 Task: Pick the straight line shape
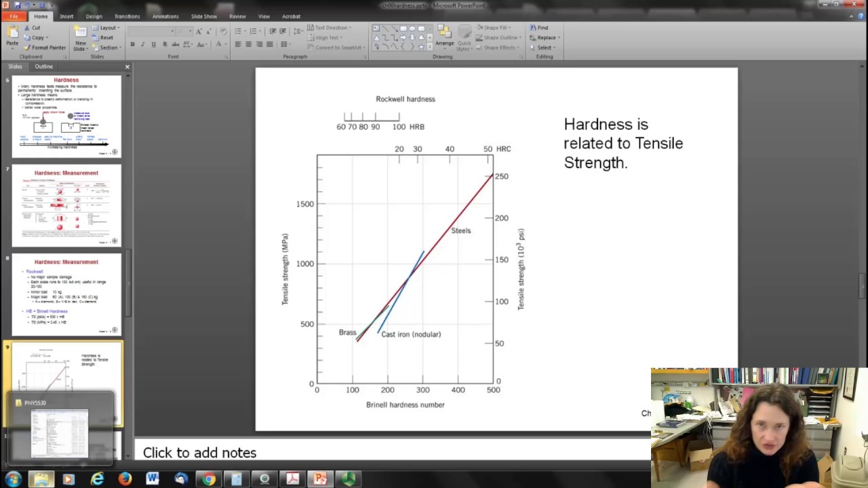384,28
